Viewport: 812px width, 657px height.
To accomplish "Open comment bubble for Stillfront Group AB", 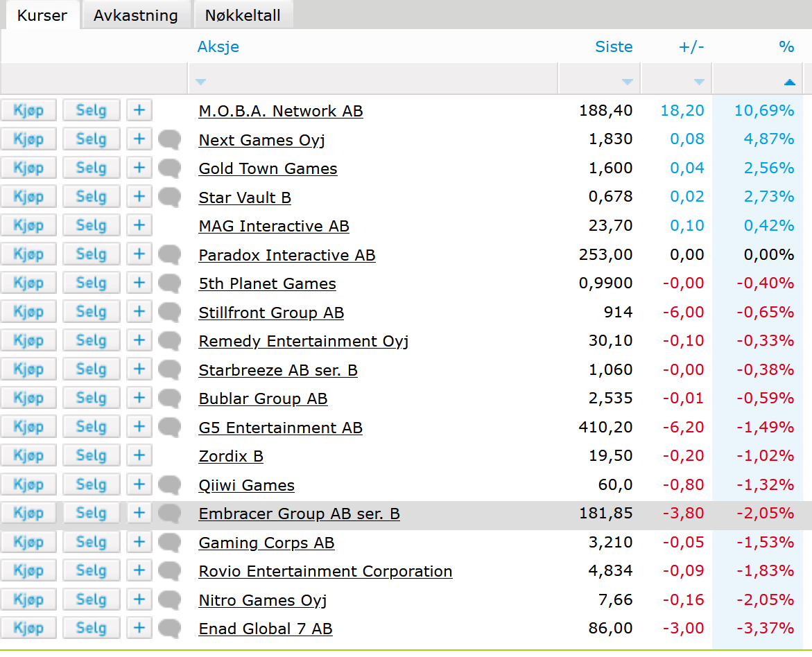I will tap(169, 312).
